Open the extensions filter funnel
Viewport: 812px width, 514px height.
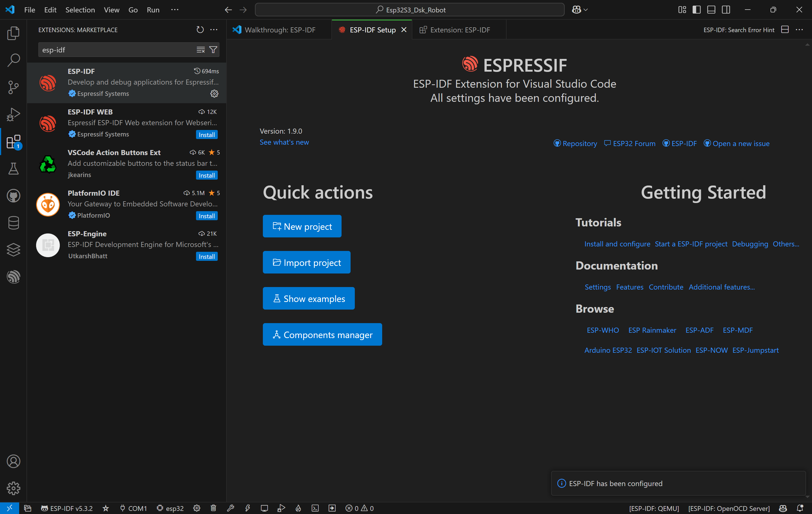[213, 50]
